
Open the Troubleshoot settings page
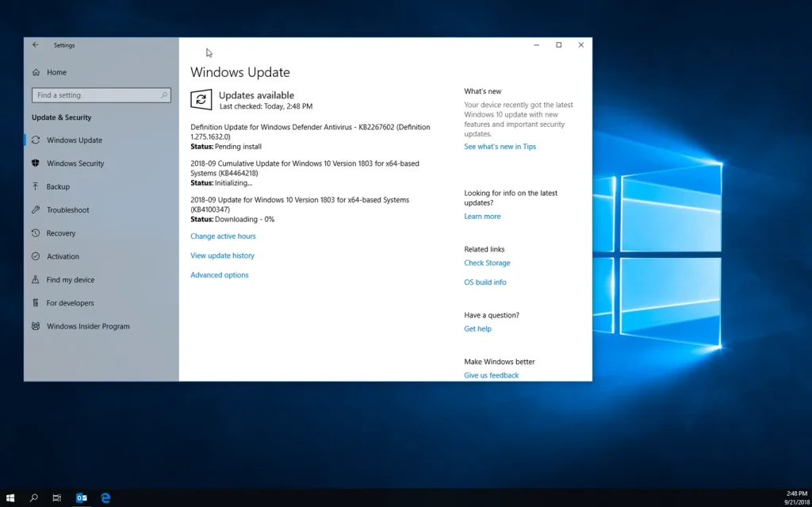[x=68, y=210]
